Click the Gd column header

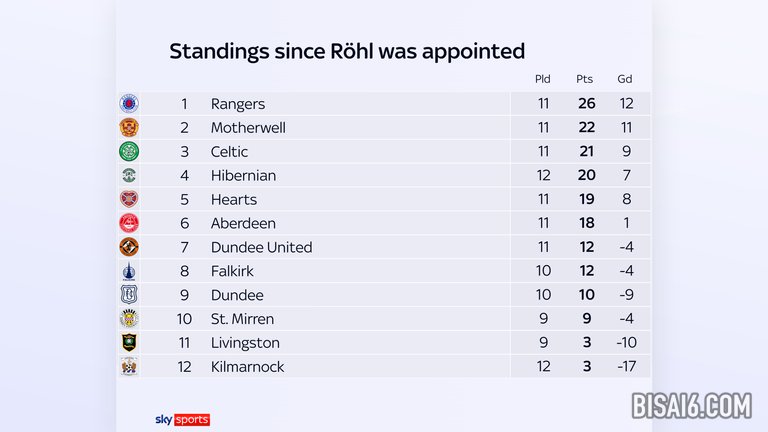pyautogui.click(x=625, y=79)
